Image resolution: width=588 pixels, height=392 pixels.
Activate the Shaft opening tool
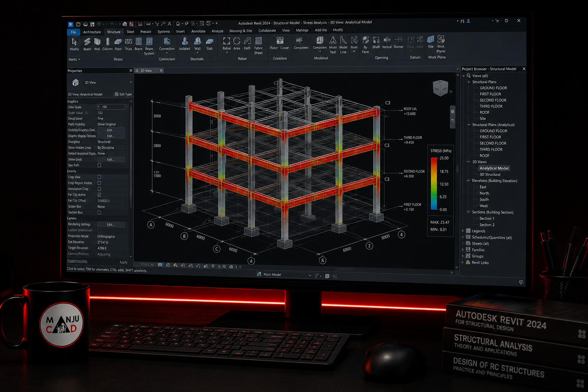point(376,43)
